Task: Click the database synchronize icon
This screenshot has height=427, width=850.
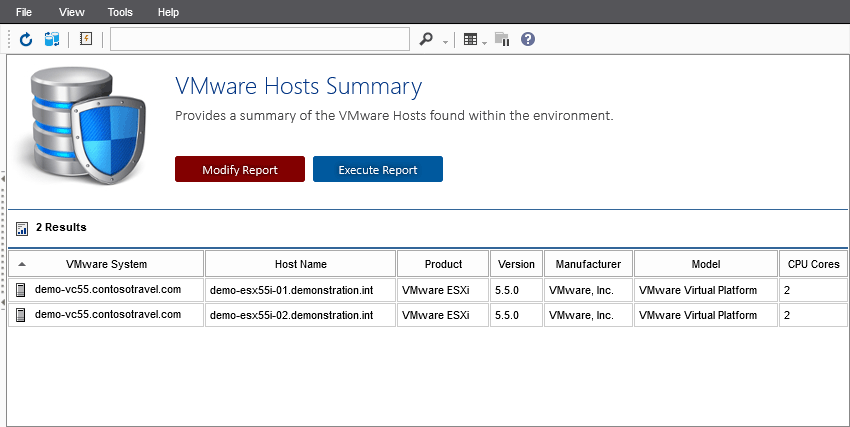Action: pyautogui.click(x=51, y=39)
